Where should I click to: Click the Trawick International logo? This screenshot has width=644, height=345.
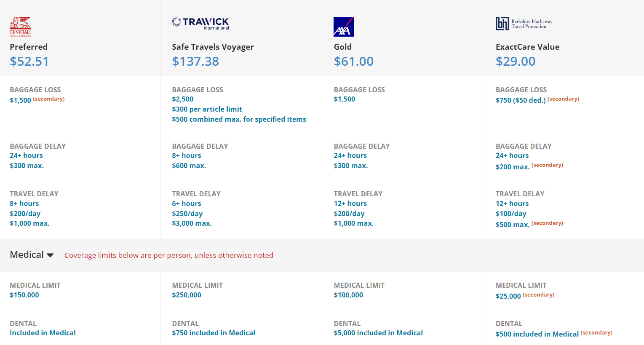click(x=200, y=23)
